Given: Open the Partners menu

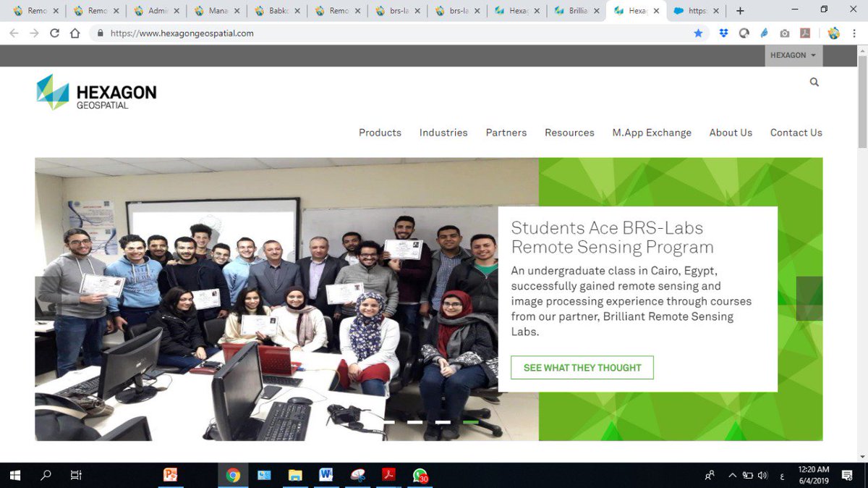Looking at the screenshot, I should point(506,132).
